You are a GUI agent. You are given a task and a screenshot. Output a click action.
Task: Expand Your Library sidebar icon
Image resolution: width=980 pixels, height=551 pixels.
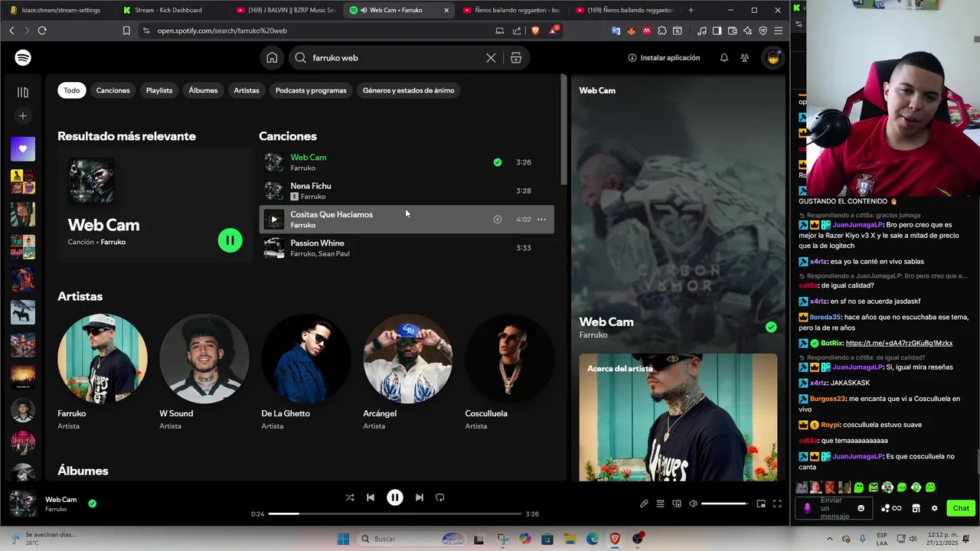[23, 92]
